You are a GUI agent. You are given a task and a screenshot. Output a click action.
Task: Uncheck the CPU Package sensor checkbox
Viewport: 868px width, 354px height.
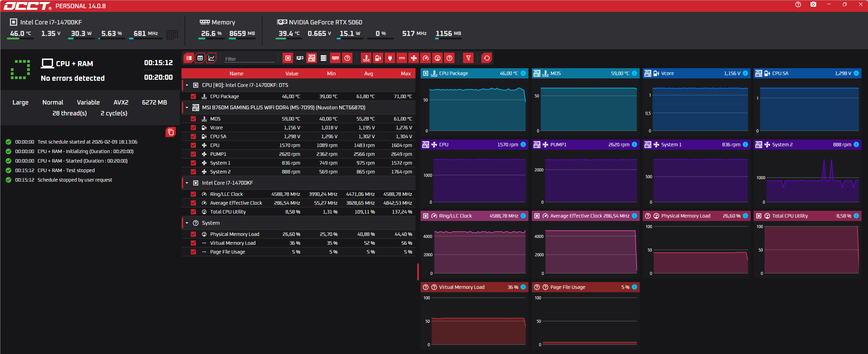193,96
